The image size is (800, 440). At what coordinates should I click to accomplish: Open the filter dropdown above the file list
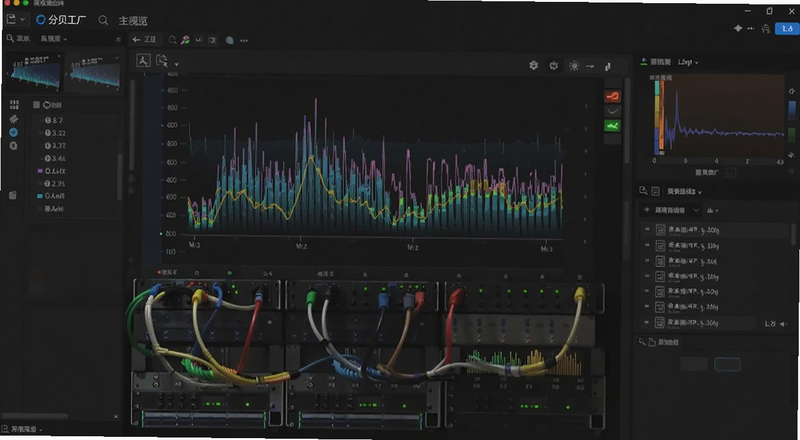671,210
